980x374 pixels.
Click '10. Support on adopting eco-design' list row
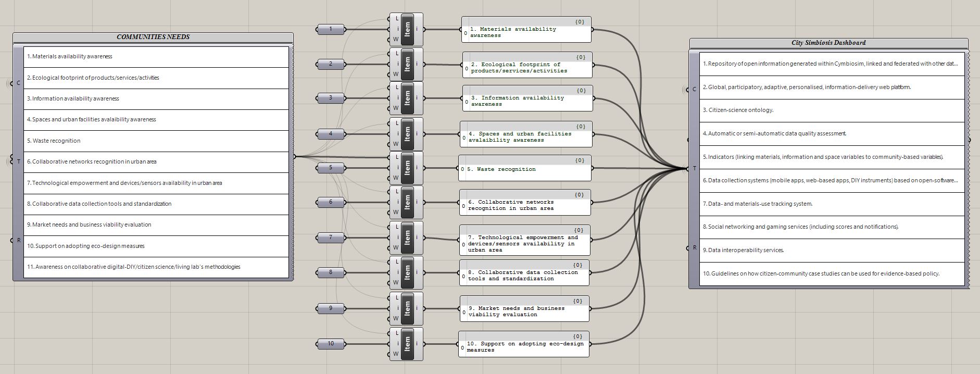(x=156, y=246)
